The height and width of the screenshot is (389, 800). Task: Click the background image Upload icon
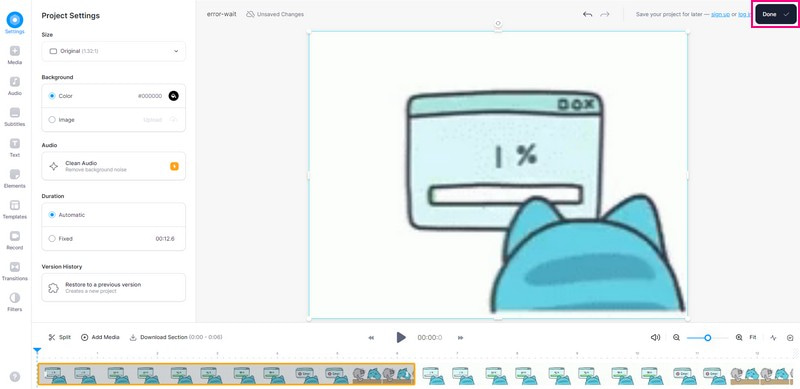coord(173,120)
